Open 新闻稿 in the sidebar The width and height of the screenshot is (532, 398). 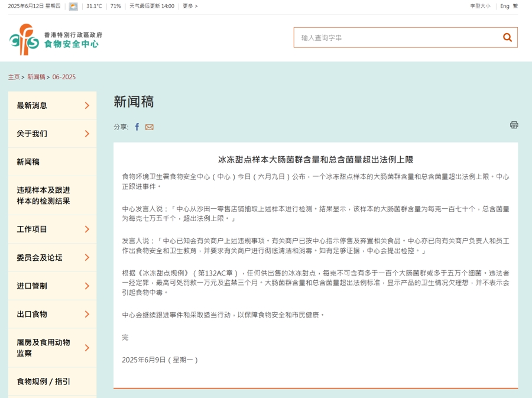coord(28,162)
